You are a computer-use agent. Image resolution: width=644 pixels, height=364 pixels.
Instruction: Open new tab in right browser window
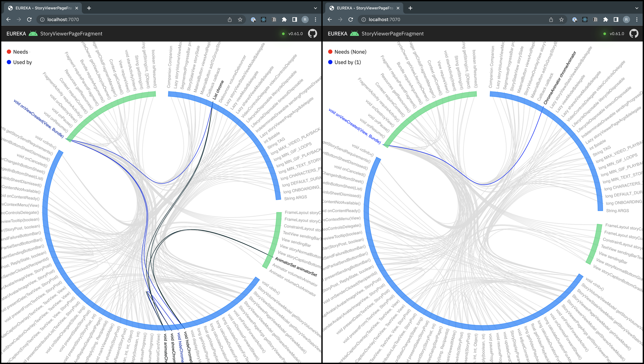tap(410, 8)
